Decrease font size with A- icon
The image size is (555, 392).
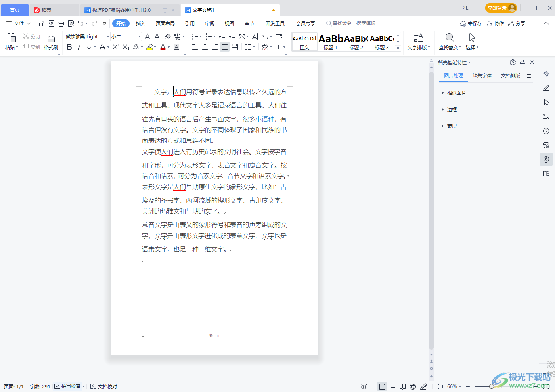(157, 36)
